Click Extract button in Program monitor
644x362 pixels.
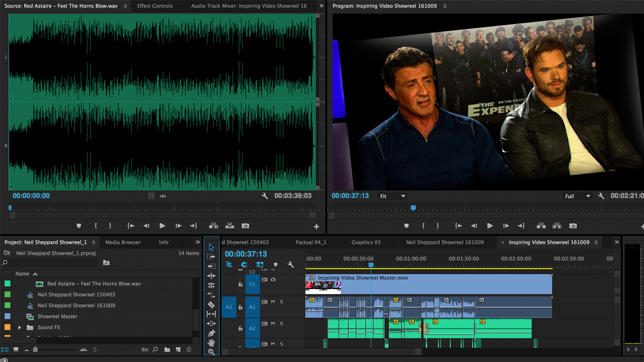coord(557,226)
